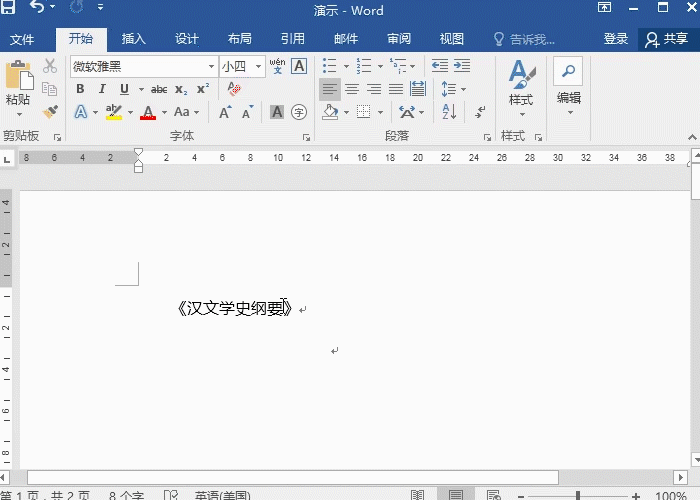Insert an enclosed character (circled 字)

(299, 112)
